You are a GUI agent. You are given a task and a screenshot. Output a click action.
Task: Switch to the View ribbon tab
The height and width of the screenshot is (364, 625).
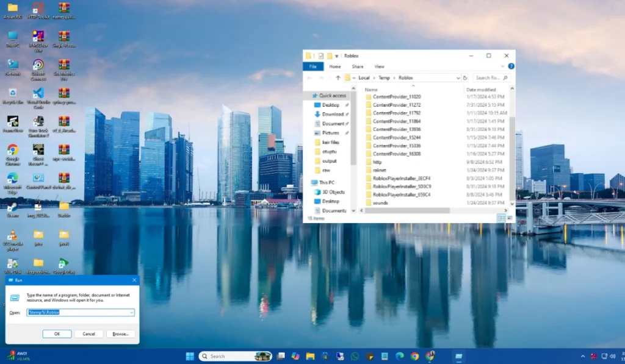(379, 66)
